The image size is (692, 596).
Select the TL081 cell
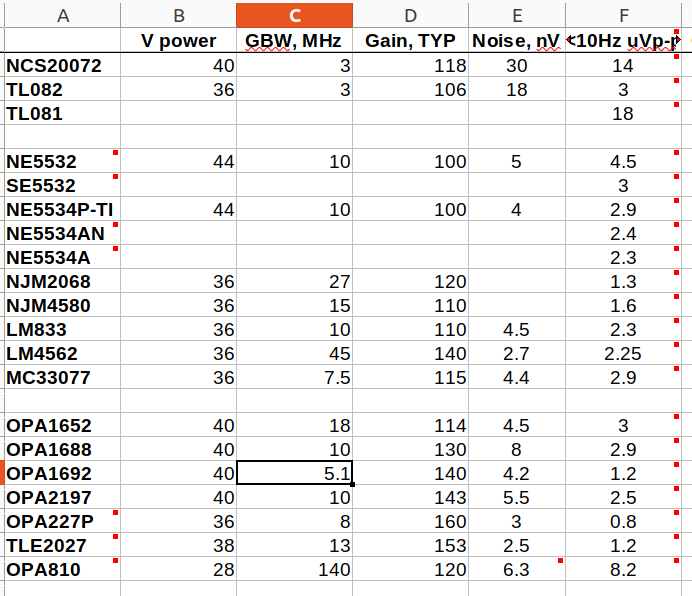[63, 113]
